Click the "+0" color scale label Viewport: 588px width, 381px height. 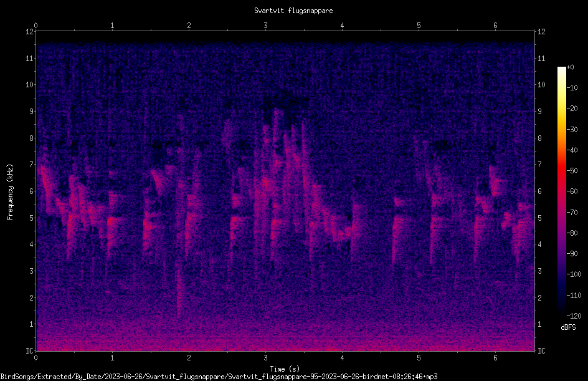point(571,67)
